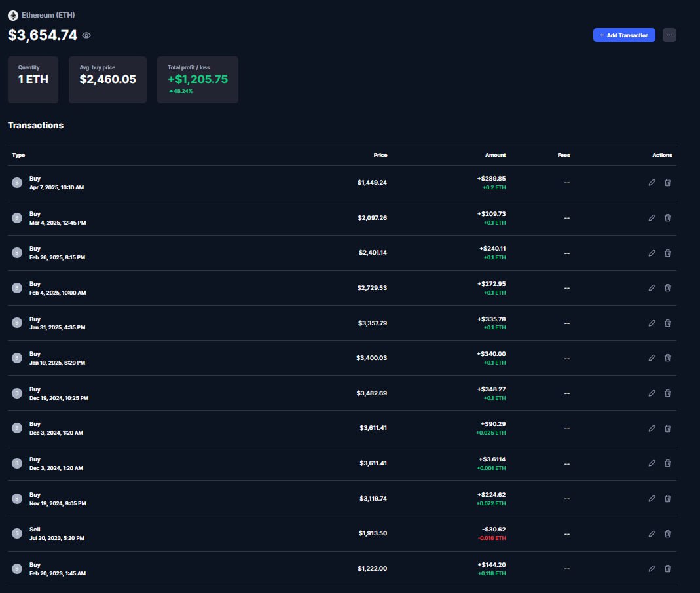Click the Type column header

[18, 155]
